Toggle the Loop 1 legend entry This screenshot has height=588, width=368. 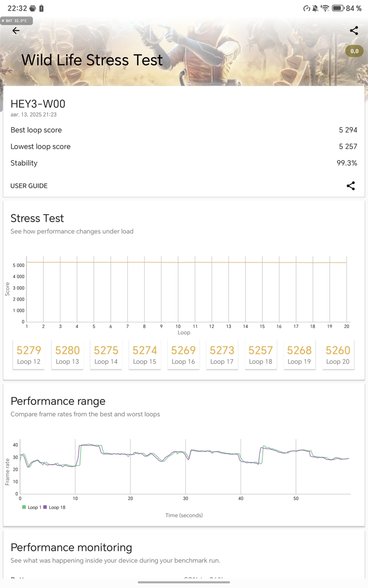click(x=31, y=507)
